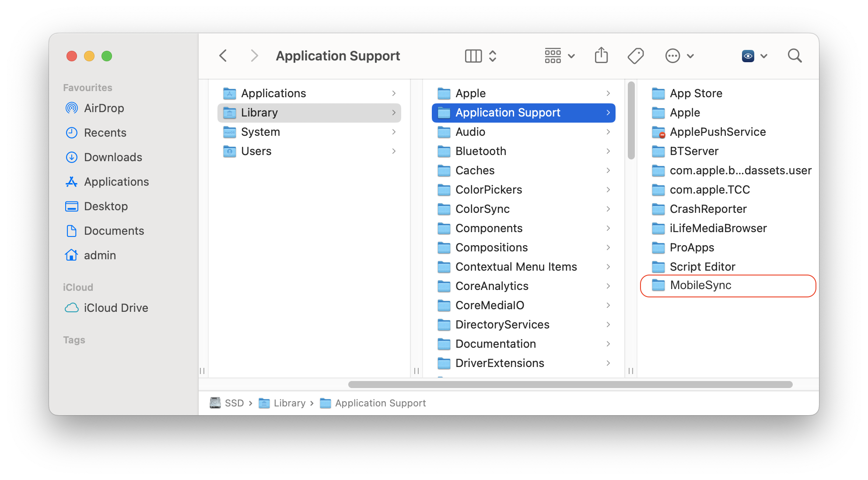Click the back navigation arrow
868x480 pixels.
(223, 56)
